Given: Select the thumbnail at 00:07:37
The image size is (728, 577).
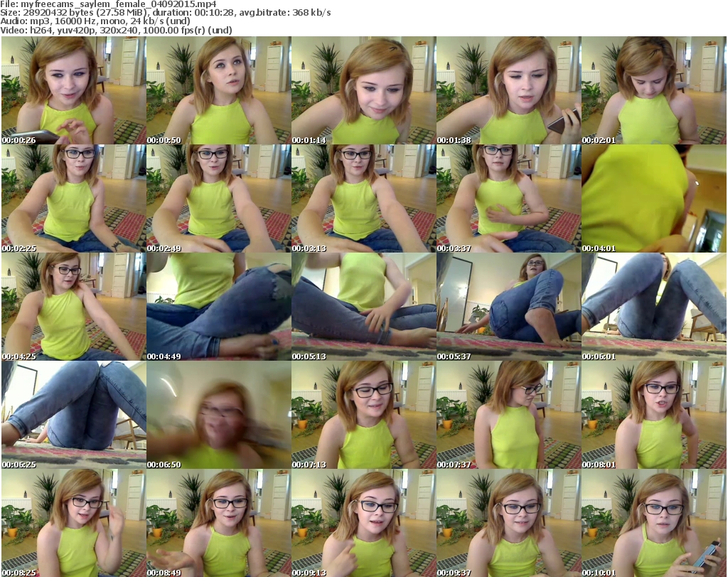Looking at the screenshot, I should coord(509,415).
